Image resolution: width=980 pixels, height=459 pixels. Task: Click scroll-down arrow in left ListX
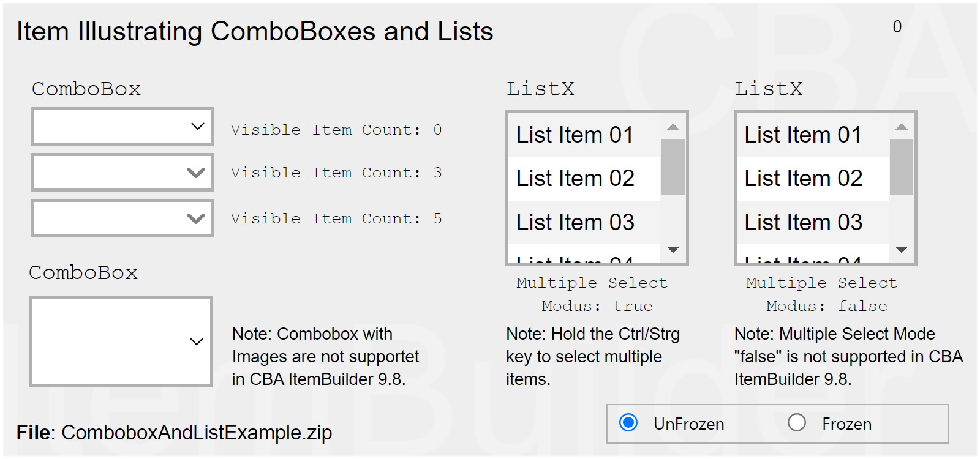click(673, 250)
